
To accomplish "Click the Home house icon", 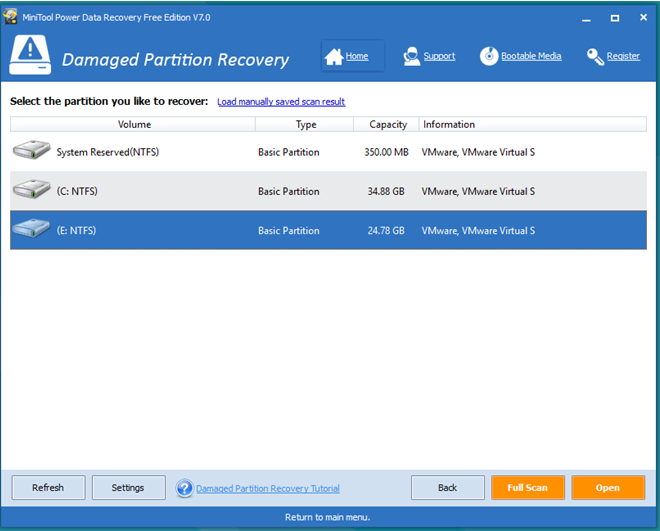I will tap(334, 56).
